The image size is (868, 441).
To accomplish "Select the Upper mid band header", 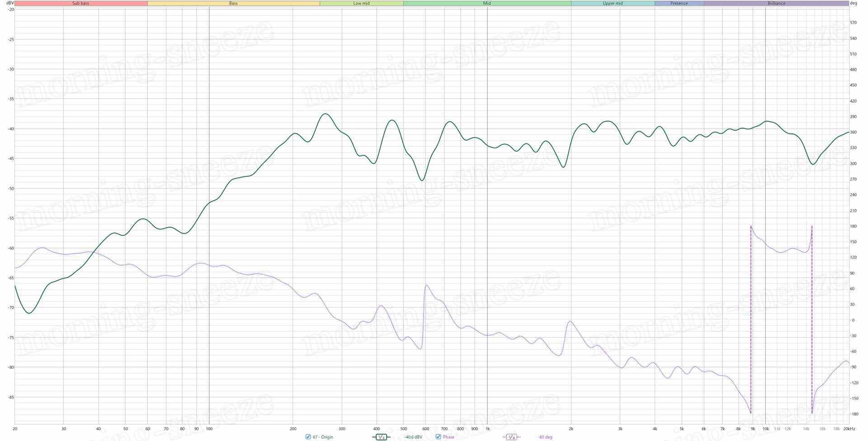I will click(613, 3).
